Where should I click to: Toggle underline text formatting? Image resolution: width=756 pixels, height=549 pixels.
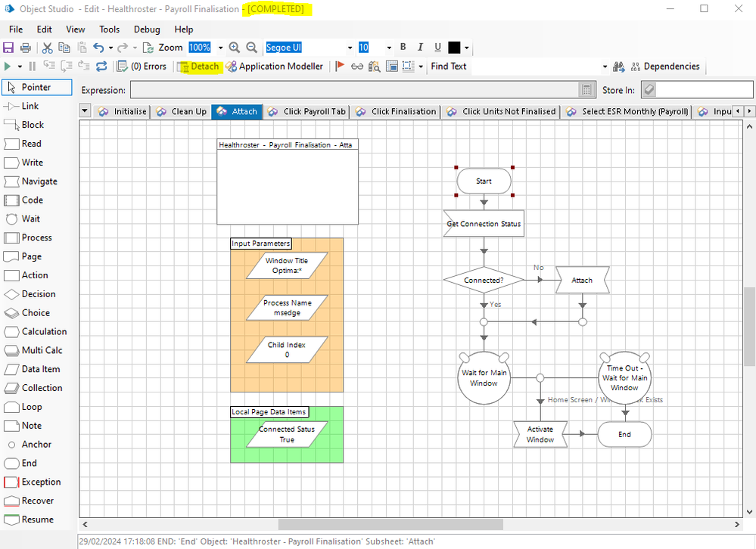click(x=437, y=48)
